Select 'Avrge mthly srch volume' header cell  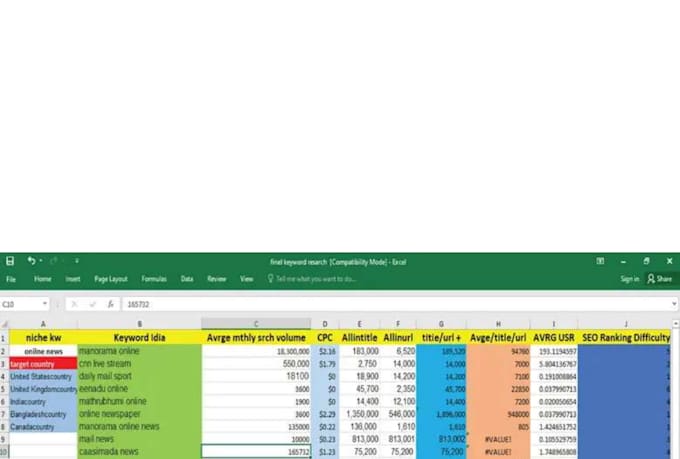(256, 338)
